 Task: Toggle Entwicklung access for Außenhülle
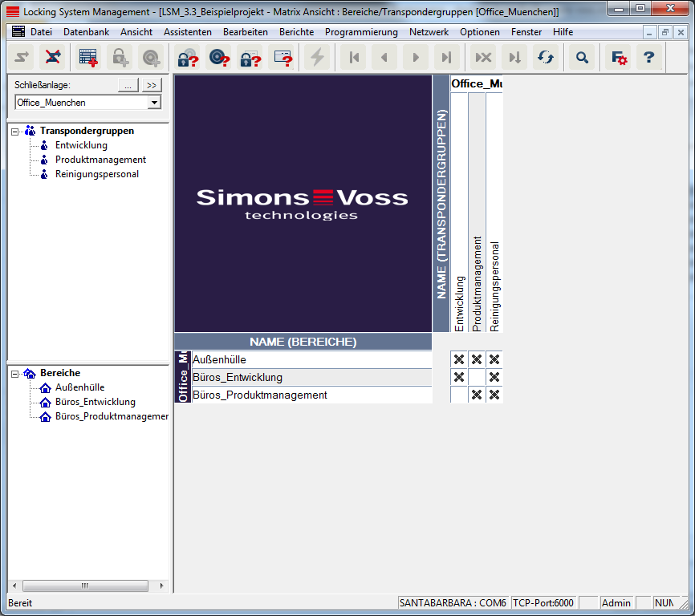(x=459, y=359)
